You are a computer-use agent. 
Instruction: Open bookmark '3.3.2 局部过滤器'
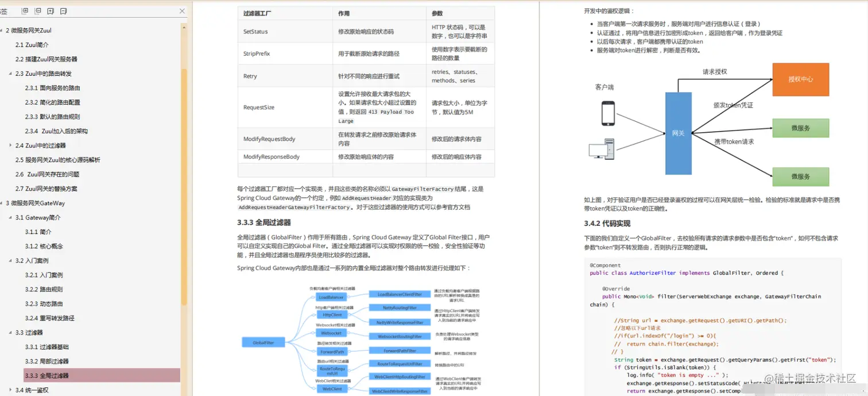(47, 361)
